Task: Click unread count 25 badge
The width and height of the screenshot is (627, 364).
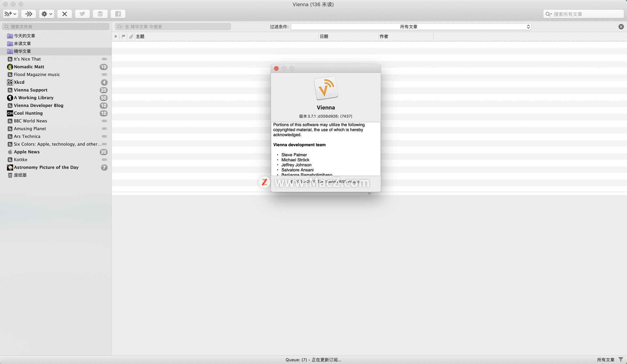Action: pos(104,90)
